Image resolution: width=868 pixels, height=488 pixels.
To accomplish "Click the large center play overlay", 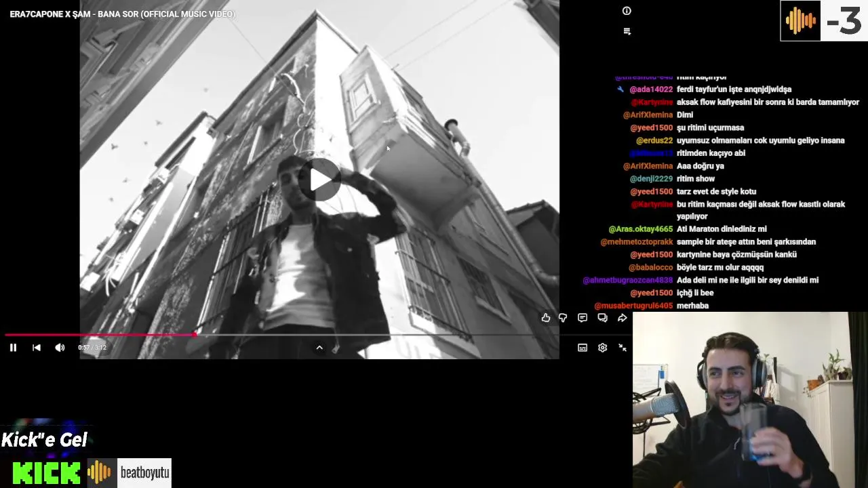I will tap(320, 180).
